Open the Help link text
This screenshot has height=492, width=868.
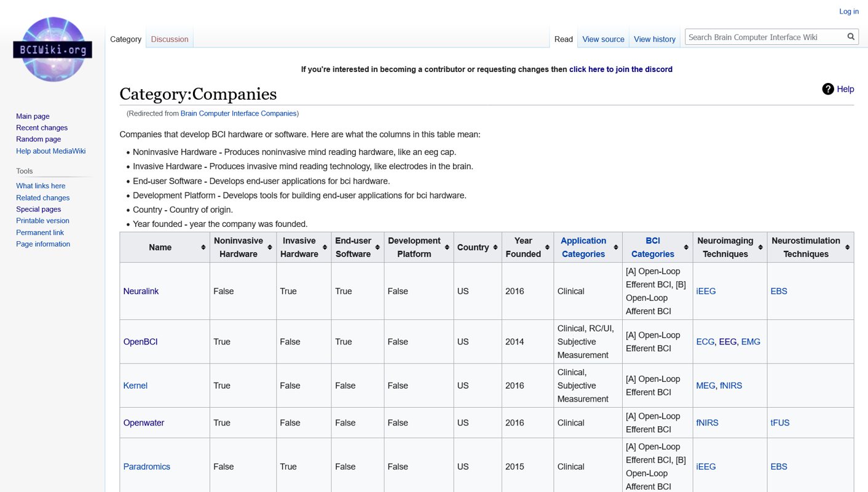(x=845, y=89)
